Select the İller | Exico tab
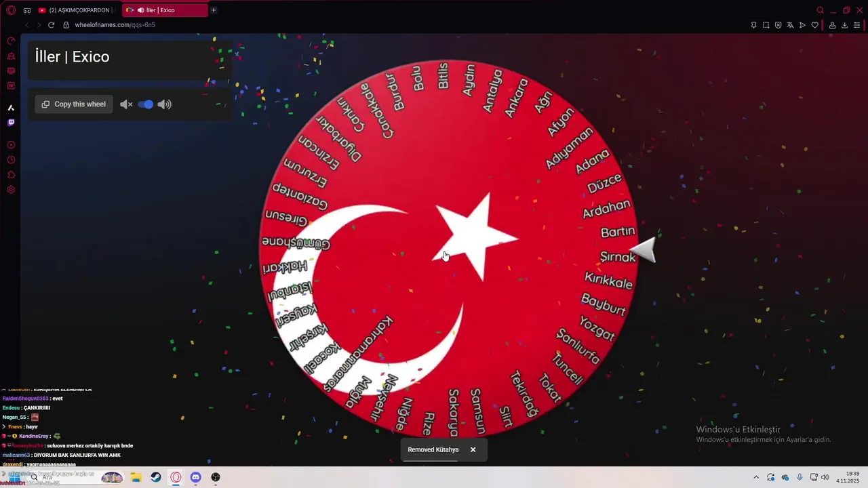Viewport: 868px width, 488px height. point(165,10)
